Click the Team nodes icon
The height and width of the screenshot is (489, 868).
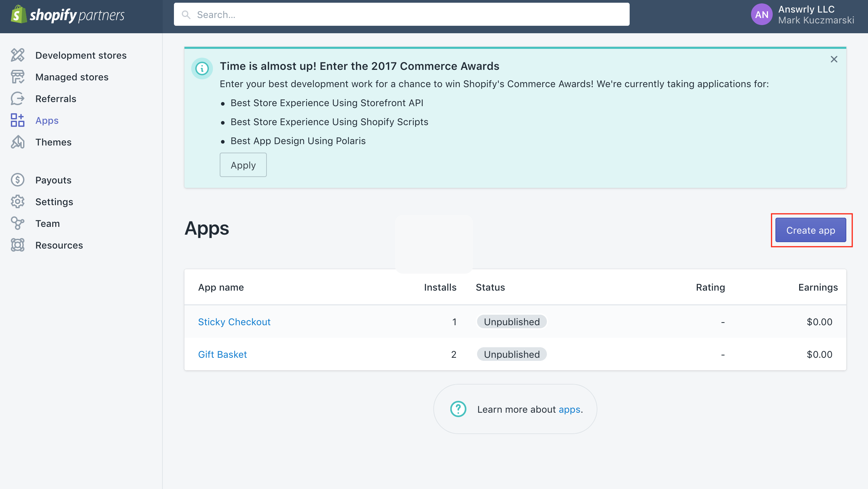[x=18, y=223]
